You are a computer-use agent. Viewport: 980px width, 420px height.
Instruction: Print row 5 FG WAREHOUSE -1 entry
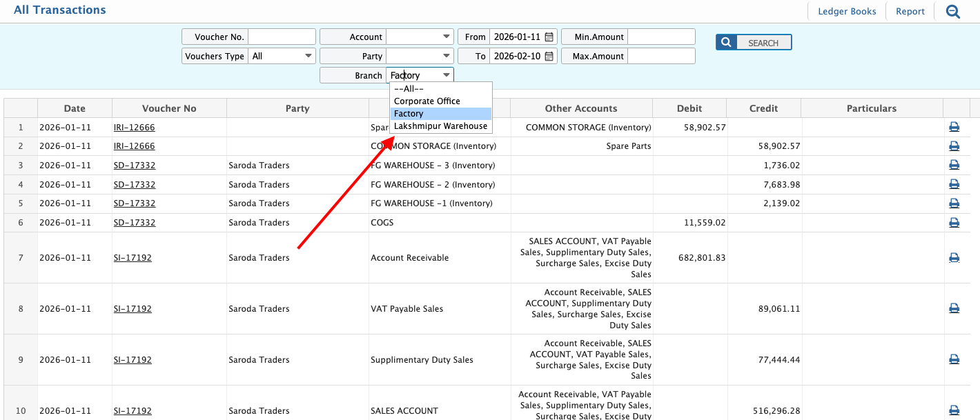(954, 203)
